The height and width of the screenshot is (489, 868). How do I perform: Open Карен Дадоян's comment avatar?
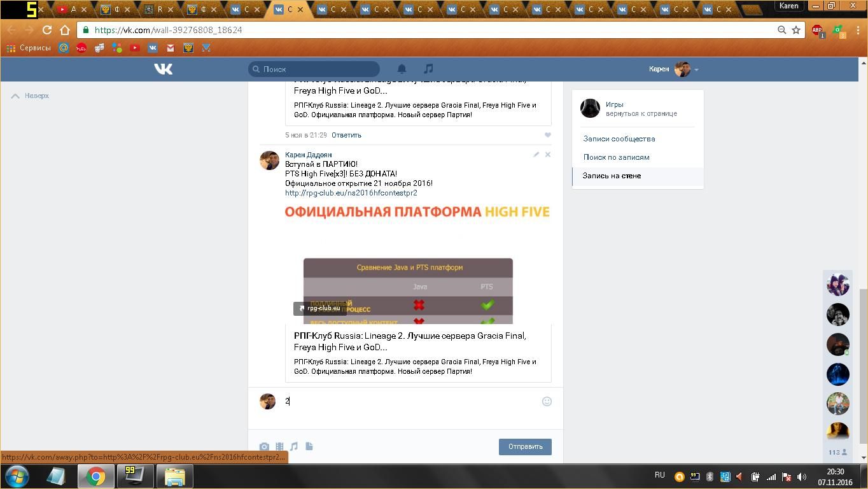269,160
